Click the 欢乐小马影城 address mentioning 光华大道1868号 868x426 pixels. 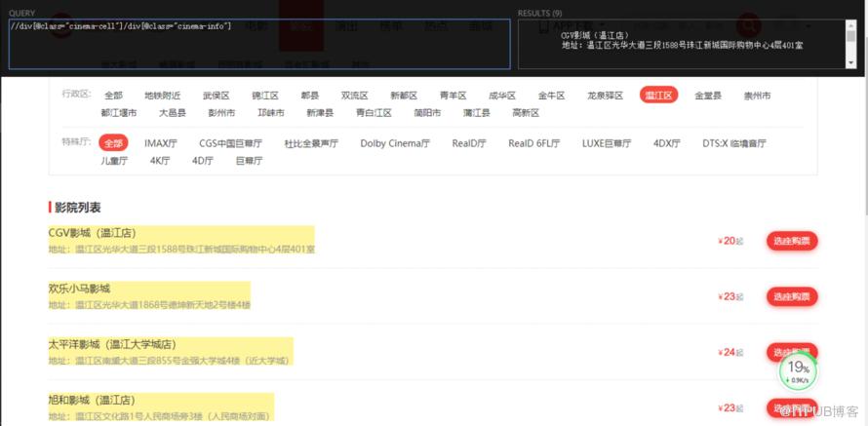pos(149,305)
